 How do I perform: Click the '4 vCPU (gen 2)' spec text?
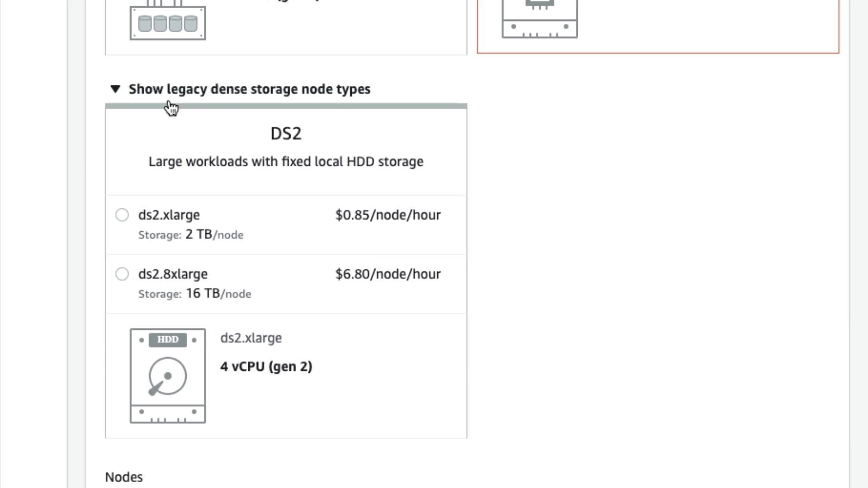pos(266,366)
